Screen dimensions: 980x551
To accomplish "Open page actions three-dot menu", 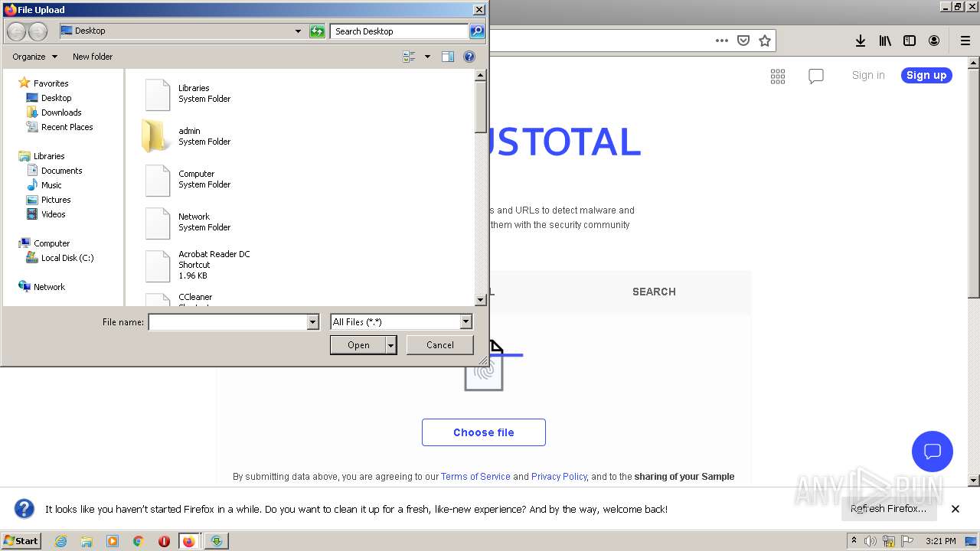I will (722, 41).
